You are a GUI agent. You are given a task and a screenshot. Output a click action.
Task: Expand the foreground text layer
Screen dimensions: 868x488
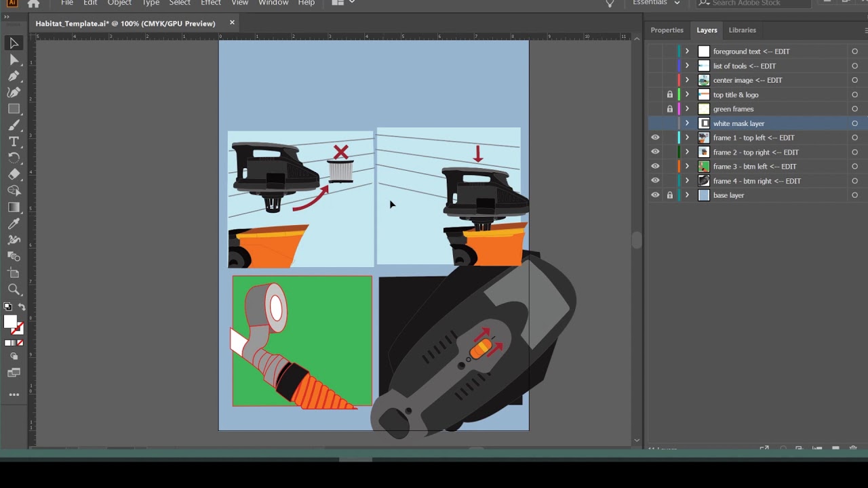pos(687,52)
